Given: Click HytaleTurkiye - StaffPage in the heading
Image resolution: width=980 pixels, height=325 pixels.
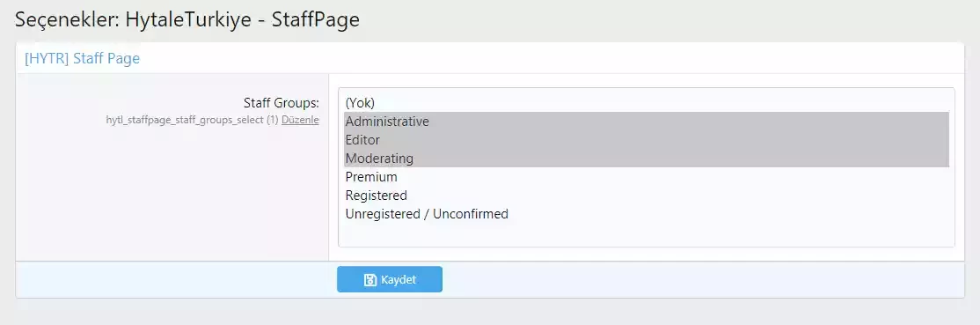Looking at the screenshot, I should click(x=243, y=19).
